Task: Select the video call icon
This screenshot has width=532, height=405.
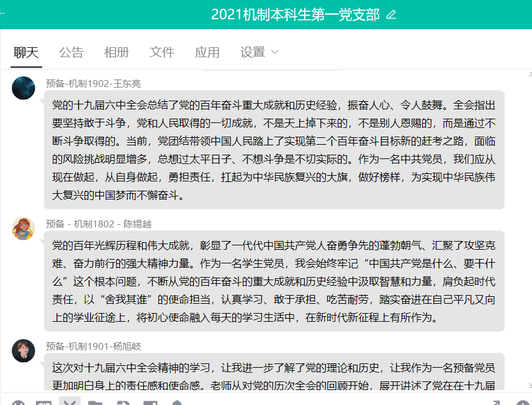Action: click(x=149, y=402)
